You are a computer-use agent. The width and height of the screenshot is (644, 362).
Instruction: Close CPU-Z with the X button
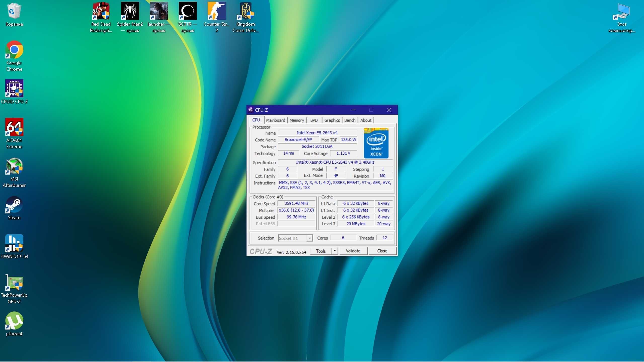pyautogui.click(x=389, y=110)
